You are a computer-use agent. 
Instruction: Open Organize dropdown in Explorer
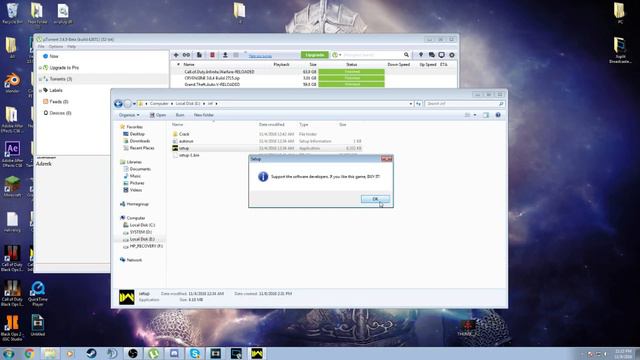click(x=129, y=115)
